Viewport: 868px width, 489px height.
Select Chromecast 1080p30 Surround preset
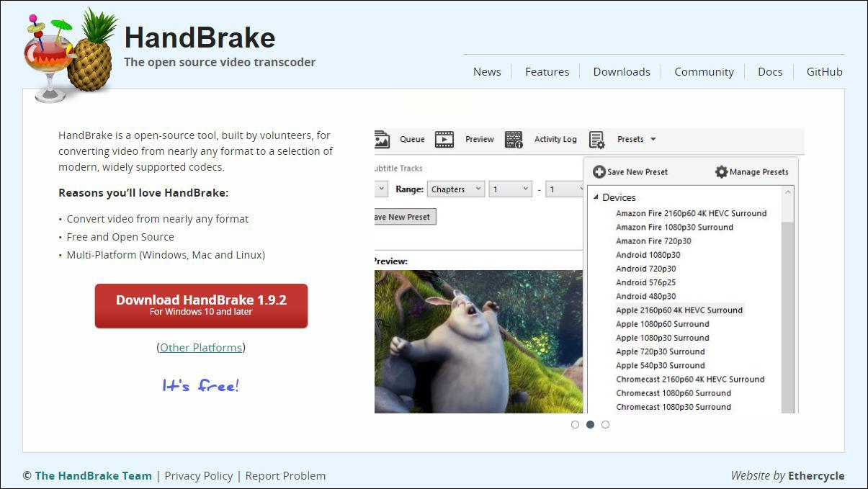(674, 407)
